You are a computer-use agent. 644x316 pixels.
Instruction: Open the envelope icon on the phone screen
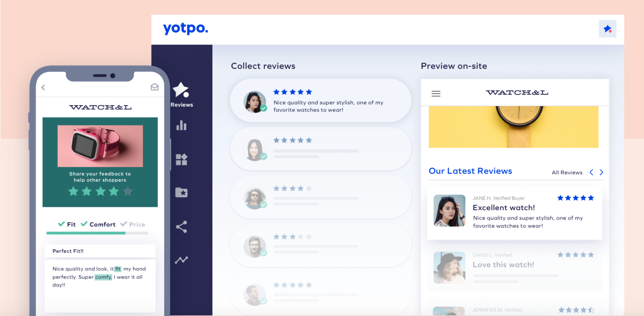(154, 87)
